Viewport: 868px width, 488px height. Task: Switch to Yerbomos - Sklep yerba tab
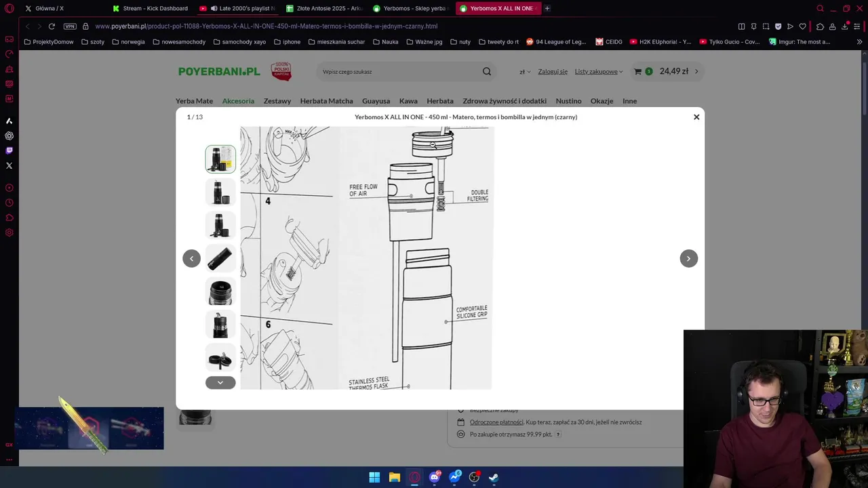point(412,9)
